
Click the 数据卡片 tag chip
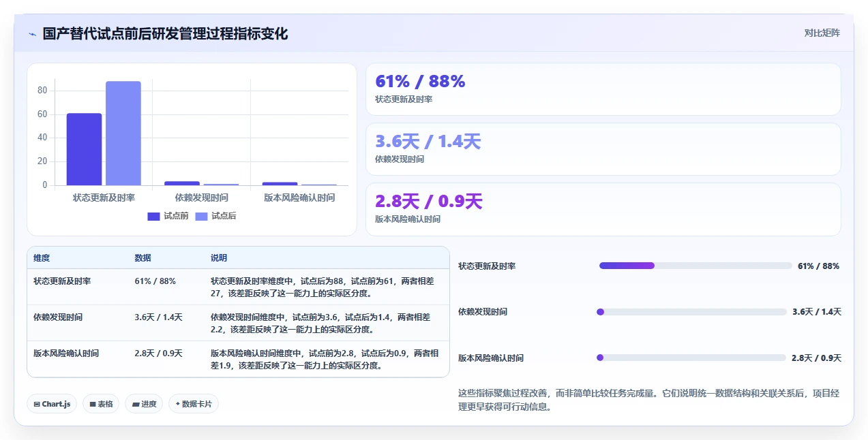click(194, 404)
